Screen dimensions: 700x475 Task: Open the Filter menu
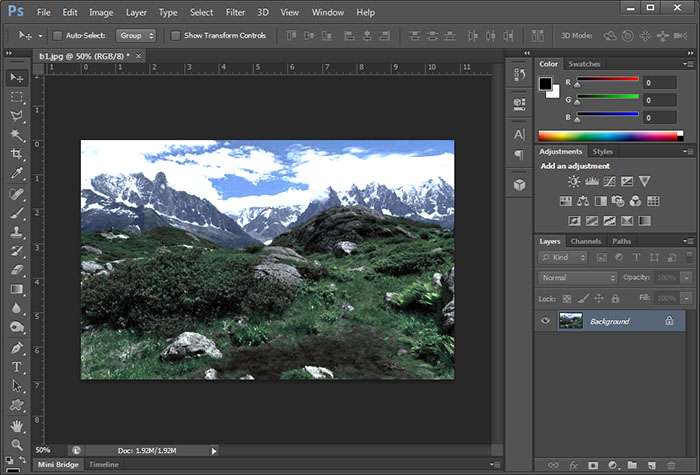click(x=235, y=12)
